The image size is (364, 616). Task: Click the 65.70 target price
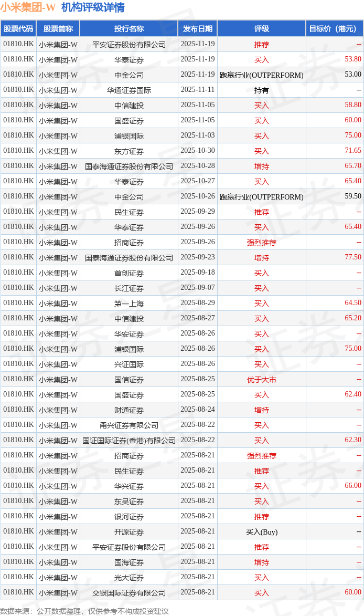(x=352, y=166)
